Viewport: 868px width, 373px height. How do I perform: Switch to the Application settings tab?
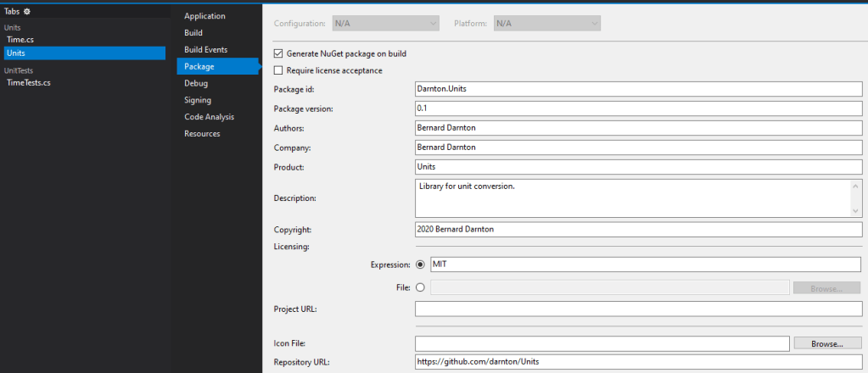pos(204,16)
